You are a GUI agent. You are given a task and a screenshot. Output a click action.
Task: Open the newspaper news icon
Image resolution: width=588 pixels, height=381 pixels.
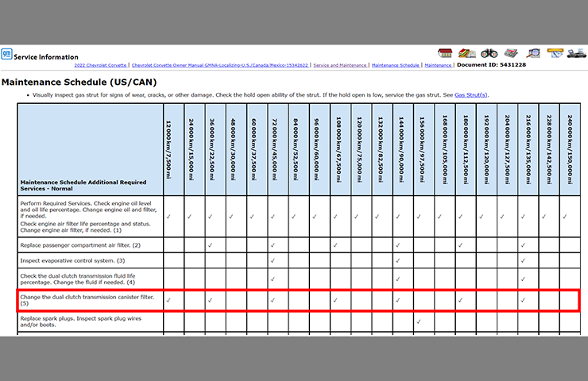511,53
